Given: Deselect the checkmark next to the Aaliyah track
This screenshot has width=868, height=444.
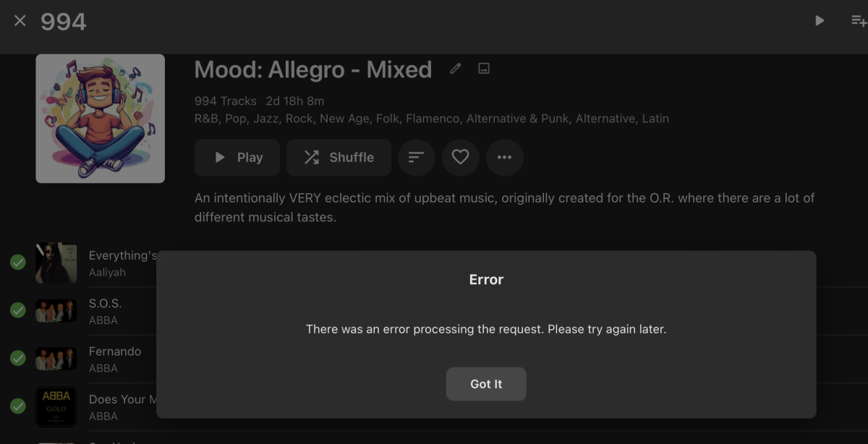Looking at the screenshot, I should (x=17, y=262).
